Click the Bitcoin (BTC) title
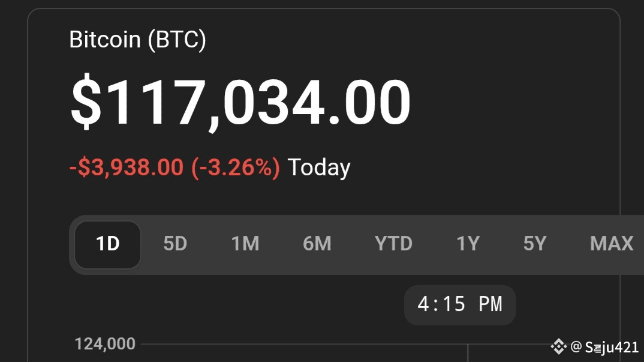The height and width of the screenshot is (362, 644). (x=137, y=40)
